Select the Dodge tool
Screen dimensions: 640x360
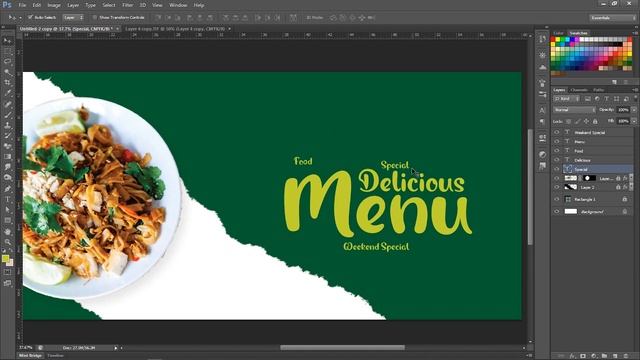[x=7, y=178]
